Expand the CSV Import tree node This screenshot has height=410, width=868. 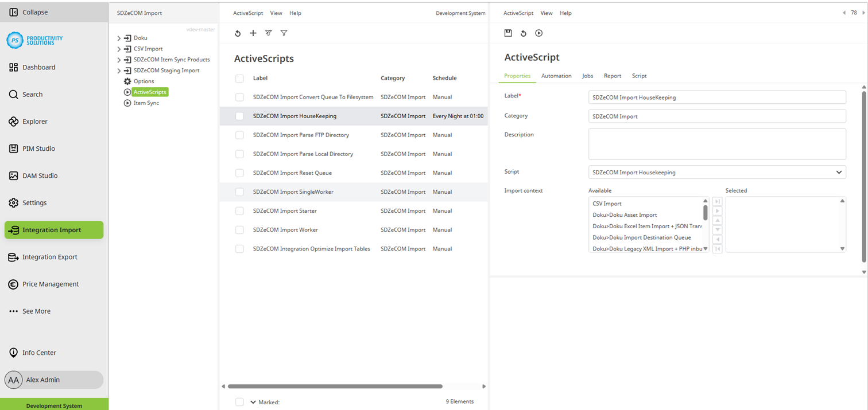click(x=119, y=48)
